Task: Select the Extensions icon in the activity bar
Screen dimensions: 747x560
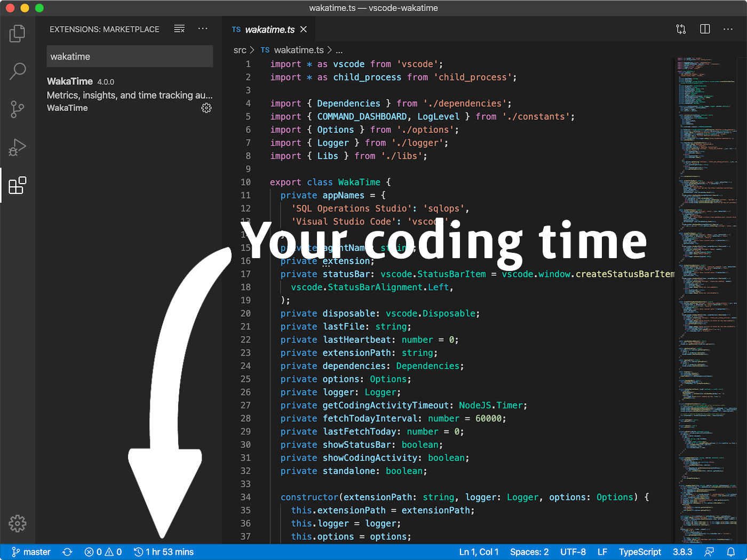Action: [18, 185]
